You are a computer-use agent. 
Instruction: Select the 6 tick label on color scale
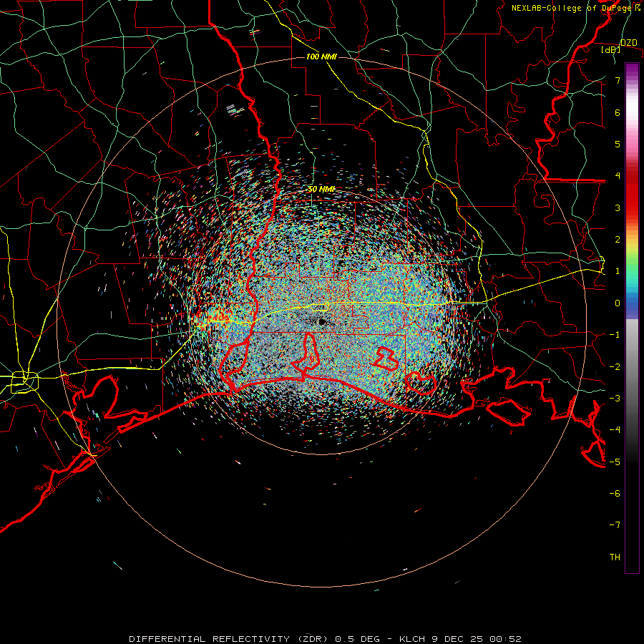point(618,112)
